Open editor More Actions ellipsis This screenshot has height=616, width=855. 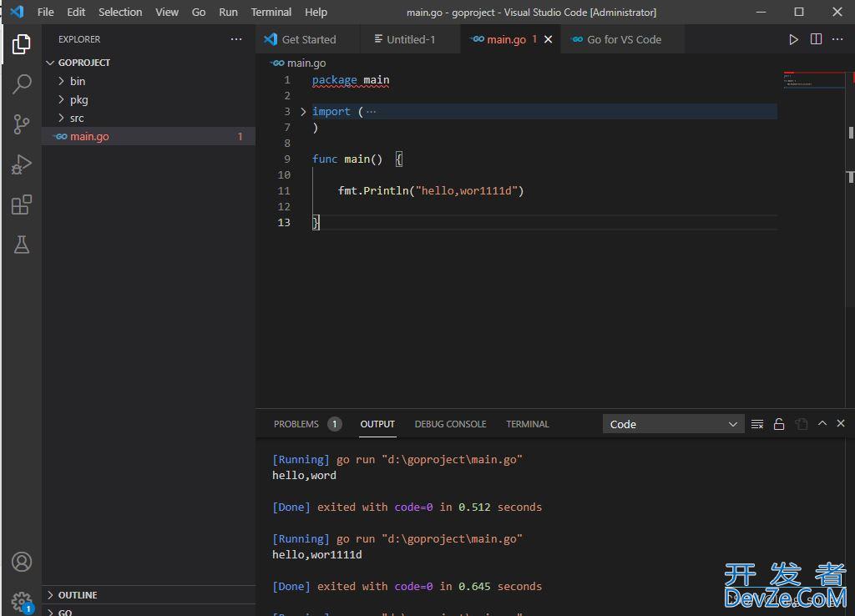point(837,39)
